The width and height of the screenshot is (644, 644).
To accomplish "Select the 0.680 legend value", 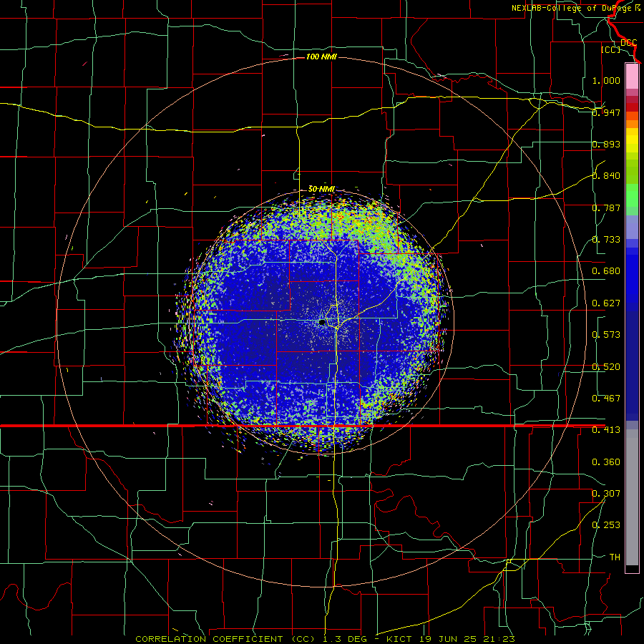I will tap(606, 271).
